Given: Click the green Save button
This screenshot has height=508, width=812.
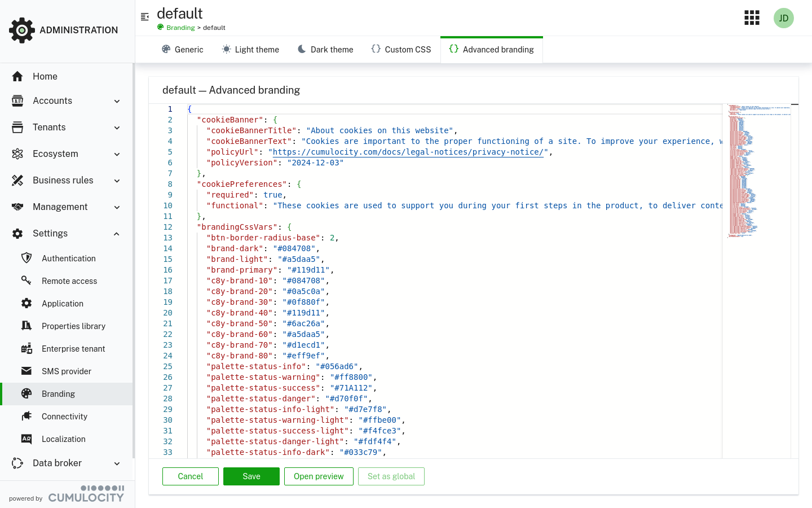Looking at the screenshot, I should (x=251, y=476).
